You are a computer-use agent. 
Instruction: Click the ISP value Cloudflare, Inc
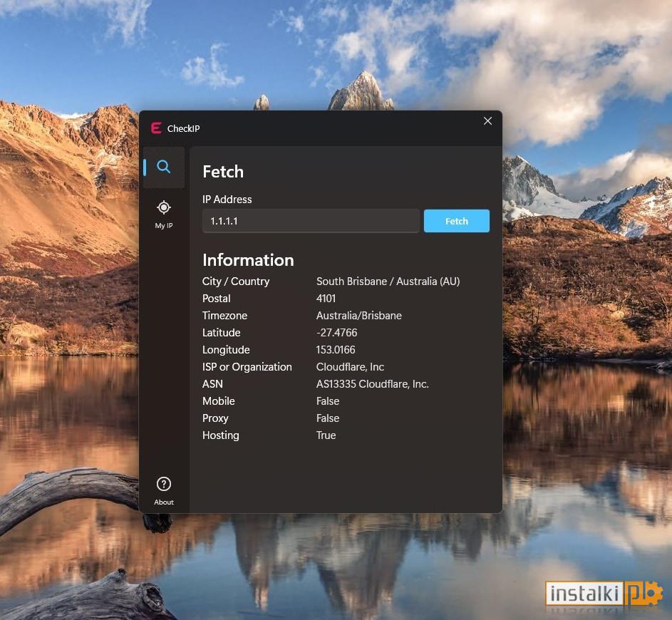[x=350, y=367]
